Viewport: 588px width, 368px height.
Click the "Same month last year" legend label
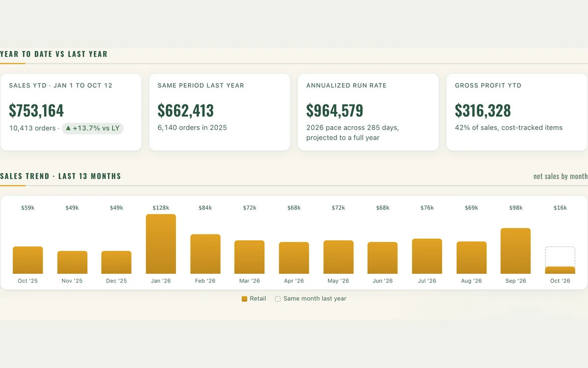(x=315, y=298)
